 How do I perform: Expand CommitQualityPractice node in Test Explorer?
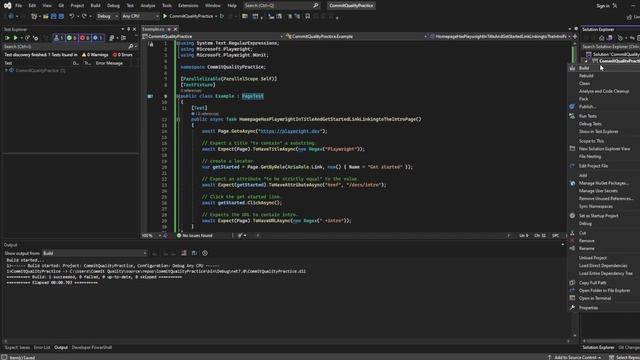(x=6, y=70)
